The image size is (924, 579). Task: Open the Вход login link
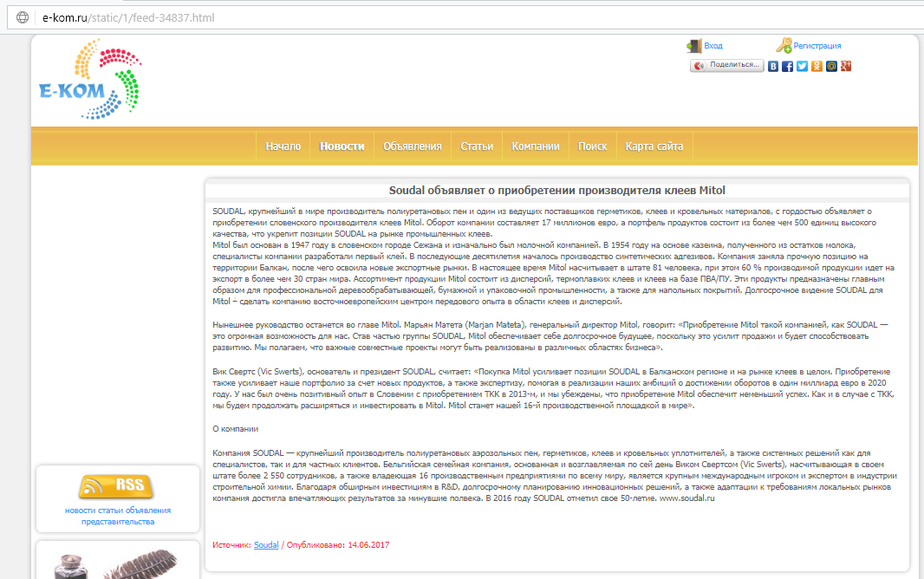713,46
